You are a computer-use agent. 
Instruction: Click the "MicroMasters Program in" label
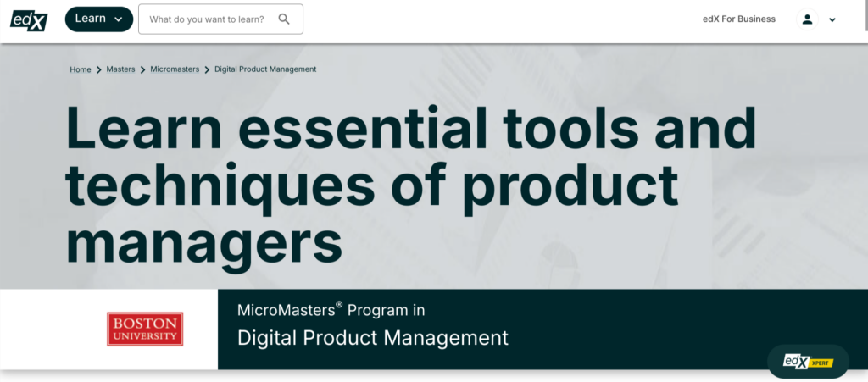pos(331,310)
